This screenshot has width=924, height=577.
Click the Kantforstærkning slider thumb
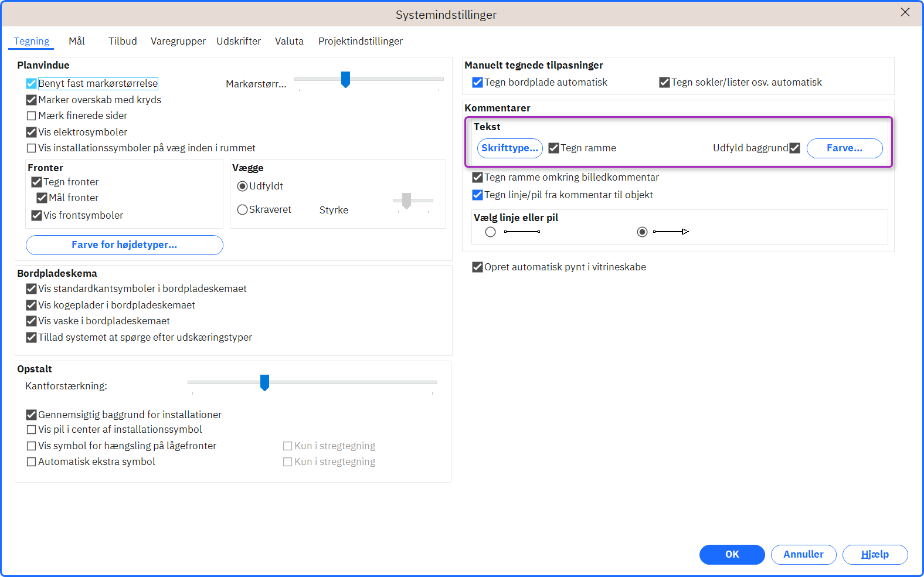(x=264, y=383)
